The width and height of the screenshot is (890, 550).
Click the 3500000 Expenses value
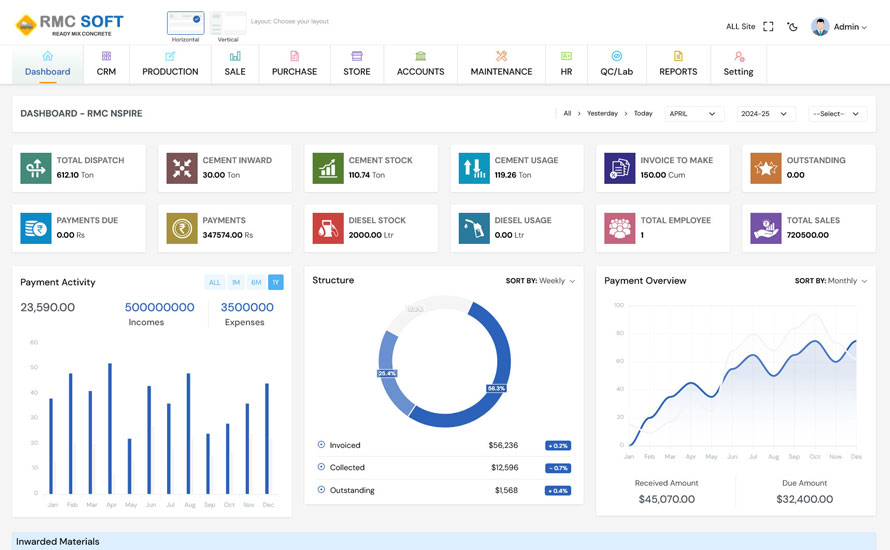coord(247,307)
